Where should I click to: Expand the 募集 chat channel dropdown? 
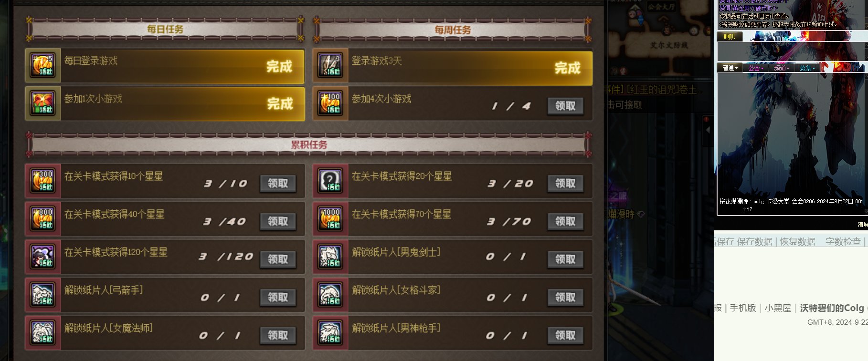(807, 68)
